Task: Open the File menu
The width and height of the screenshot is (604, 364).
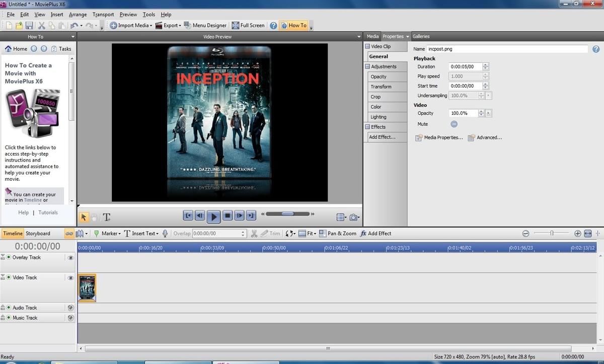Action: coord(11,15)
